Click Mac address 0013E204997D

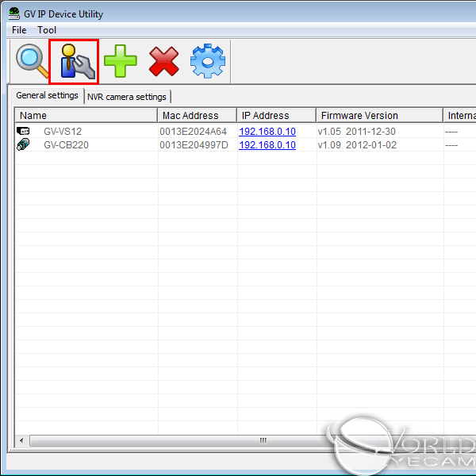[194, 145]
